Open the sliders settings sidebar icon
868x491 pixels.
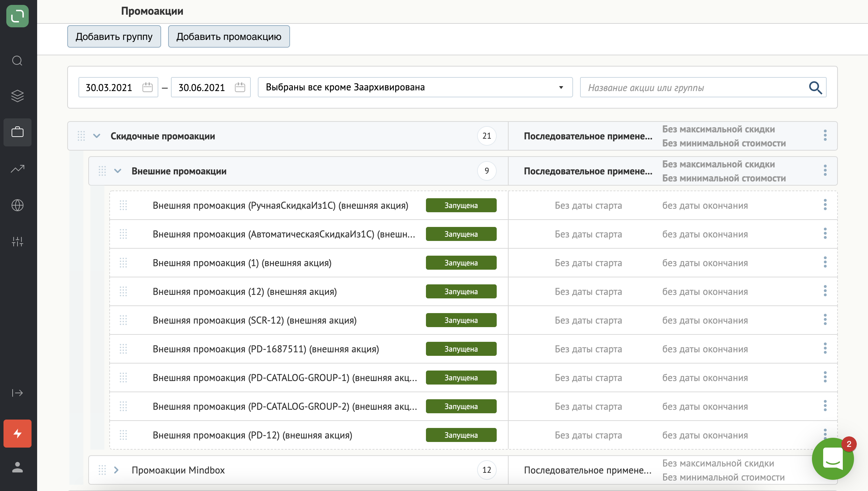(18, 242)
